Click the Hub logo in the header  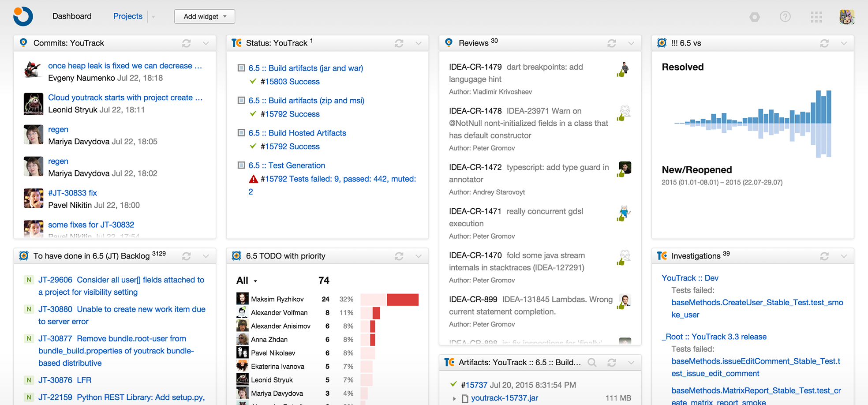tap(23, 16)
